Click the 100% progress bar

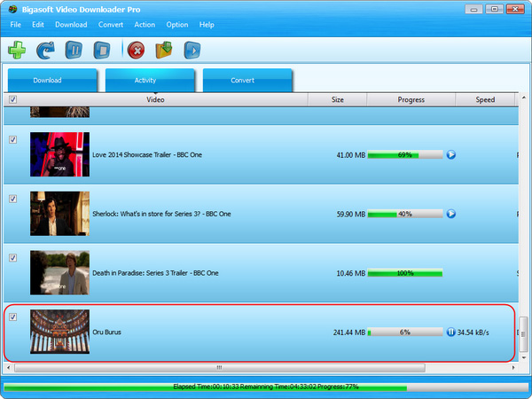405,273
